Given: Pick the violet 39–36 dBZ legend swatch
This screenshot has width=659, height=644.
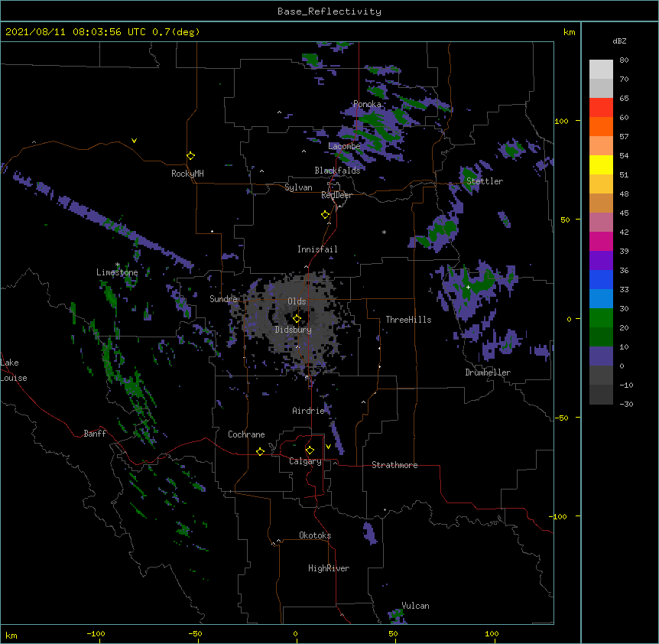Looking at the screenshot, I should tap(601, 260).
